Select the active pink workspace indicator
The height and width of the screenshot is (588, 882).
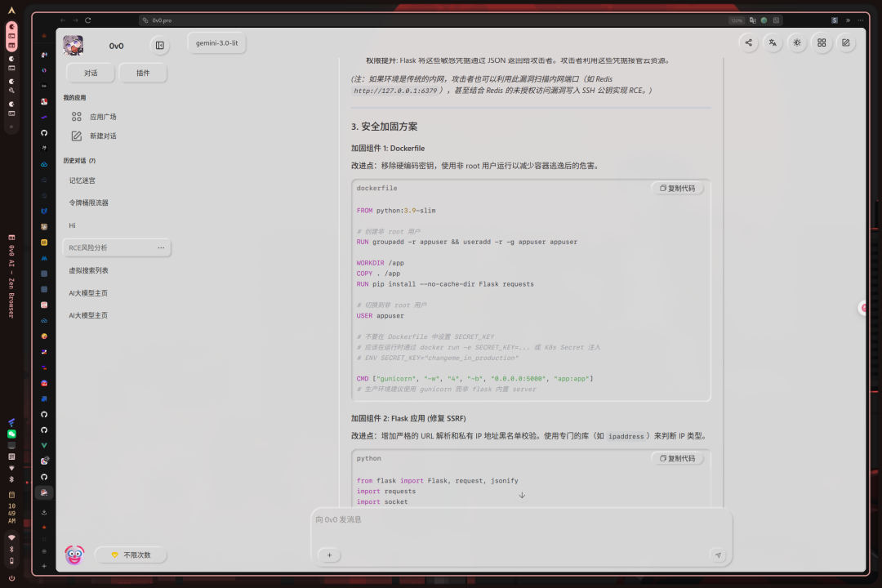(11, 37)
